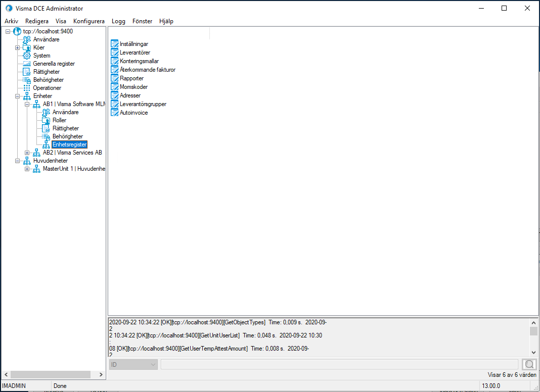Open the Autoinvoice settings item
The height and width of the screenshot is (392, 540).
click(x=132, y=113)
